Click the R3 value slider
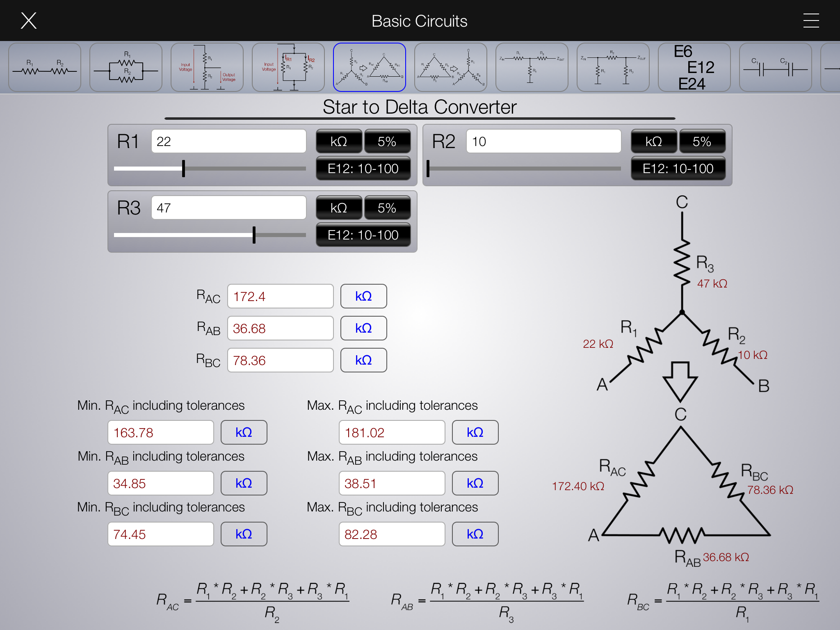This screenshot has width=840, height=630. pos(254,235)
